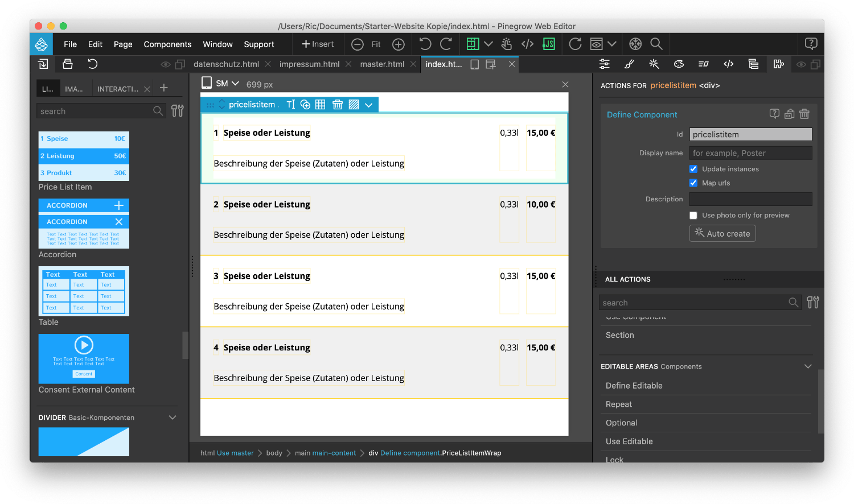Click the Pinegrow pinecone logo icon
Screen dimensions: 854x504
coord(41,44)
